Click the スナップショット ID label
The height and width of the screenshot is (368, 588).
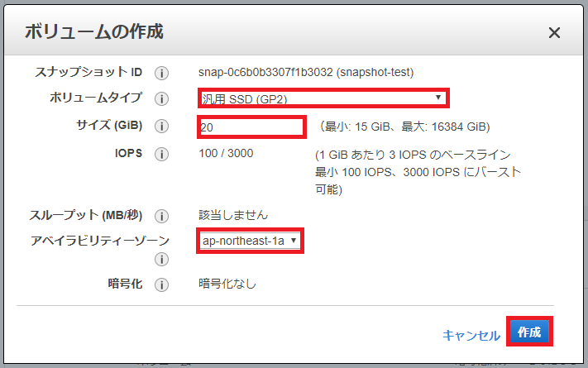pos(88,72)
